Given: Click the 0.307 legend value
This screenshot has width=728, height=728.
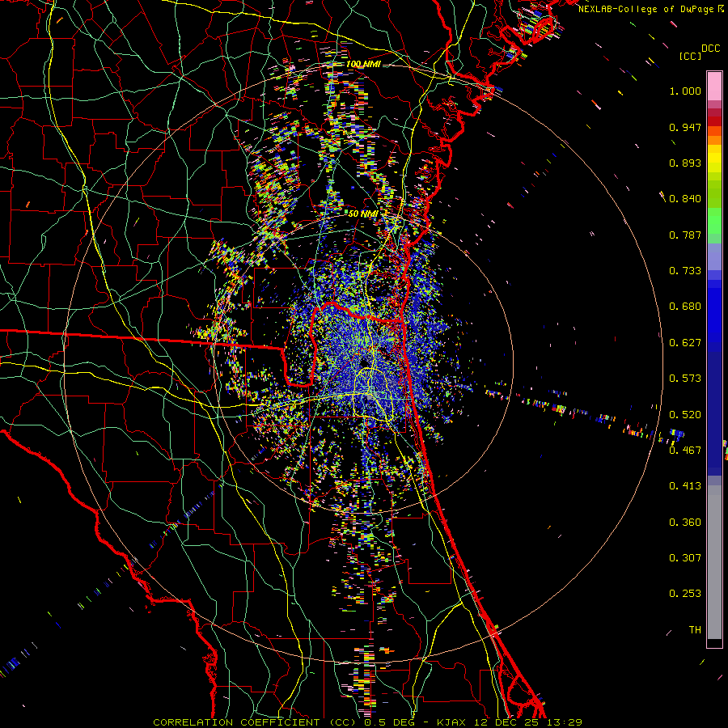Looking at the screenshot, I should click(x=685, y=558).
